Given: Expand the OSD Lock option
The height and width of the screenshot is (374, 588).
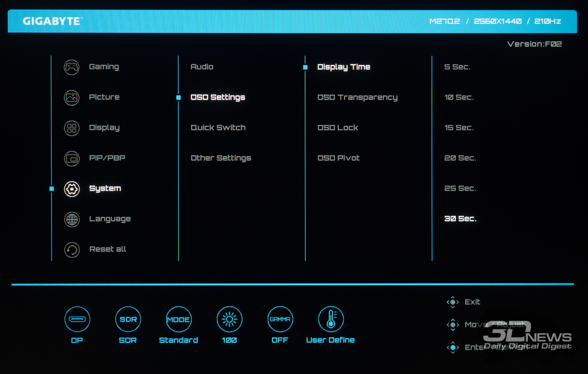Looking at the screenshot, I should (338, 128).
